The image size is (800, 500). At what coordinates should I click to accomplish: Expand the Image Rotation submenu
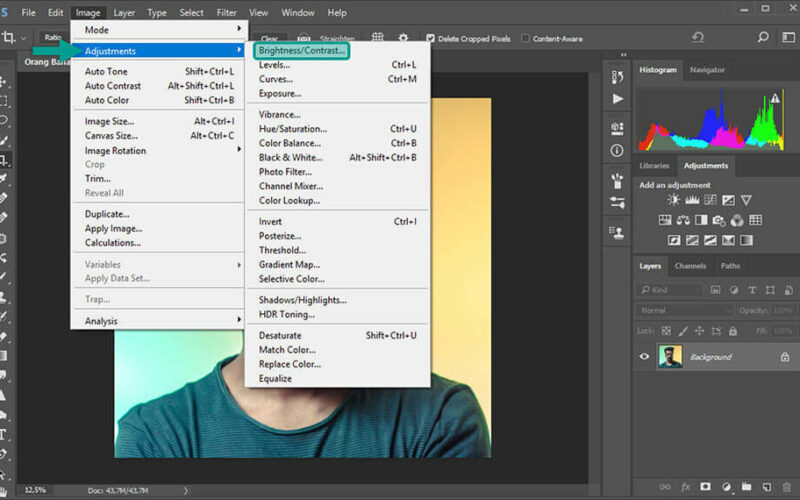[158, 151]
